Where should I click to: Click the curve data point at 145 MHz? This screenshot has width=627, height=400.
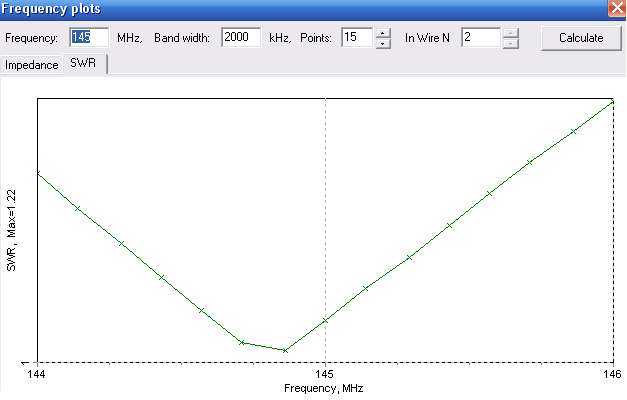[325, 320]
